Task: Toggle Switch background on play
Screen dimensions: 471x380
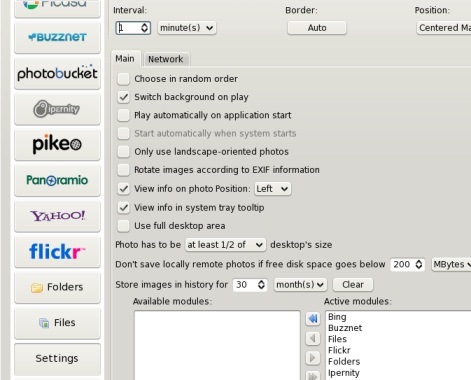Action: (123, 97)
